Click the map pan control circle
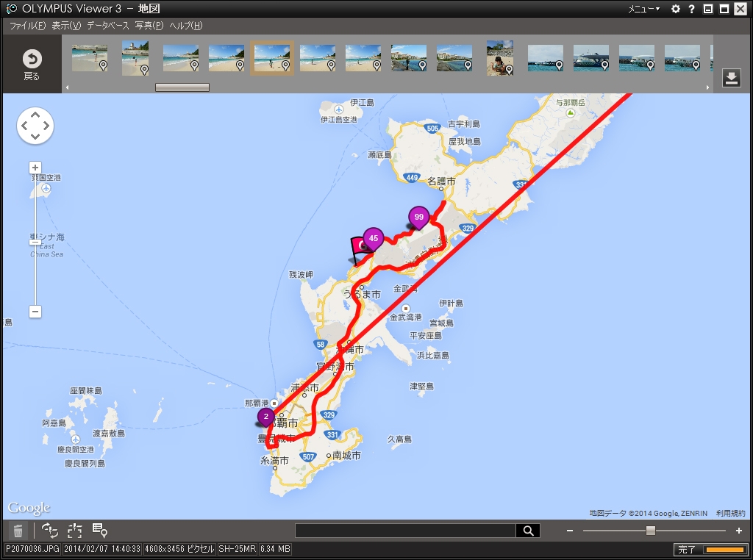Image resolution: width=753 pixels, height=560 pixels. (35, 126)
